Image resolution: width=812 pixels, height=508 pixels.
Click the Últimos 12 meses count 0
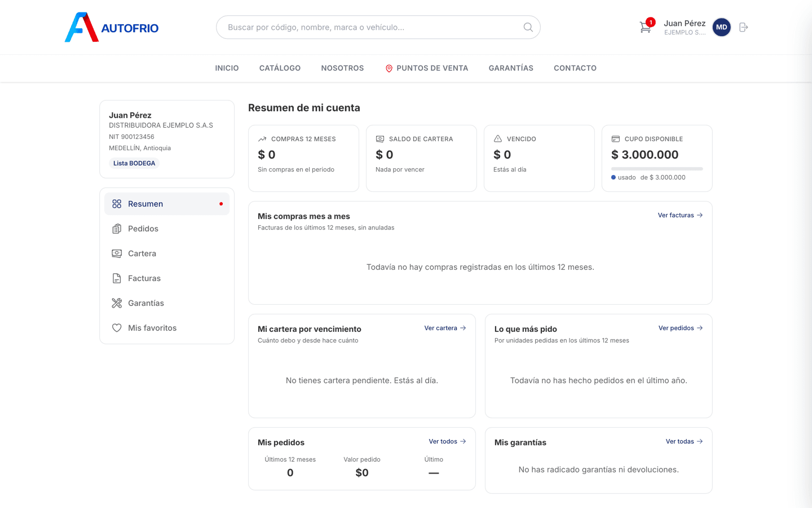click(x=290, y=473)
